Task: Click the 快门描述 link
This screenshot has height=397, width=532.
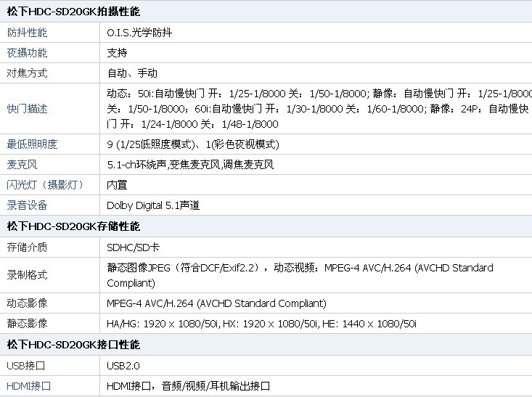Action: click(27, 109)
